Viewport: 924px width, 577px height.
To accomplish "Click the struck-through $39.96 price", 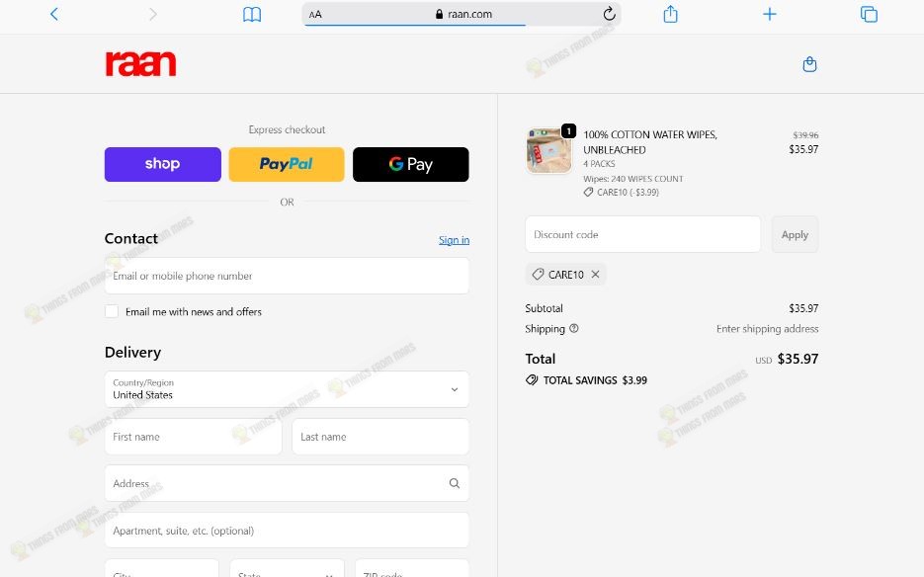I will pyautogui.click(x=805, y=135).
